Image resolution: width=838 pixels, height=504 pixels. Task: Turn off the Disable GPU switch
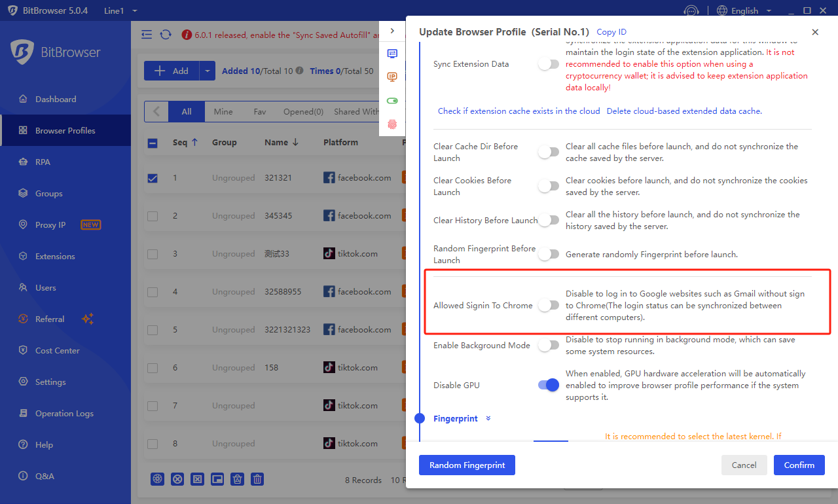coord(549,385)
